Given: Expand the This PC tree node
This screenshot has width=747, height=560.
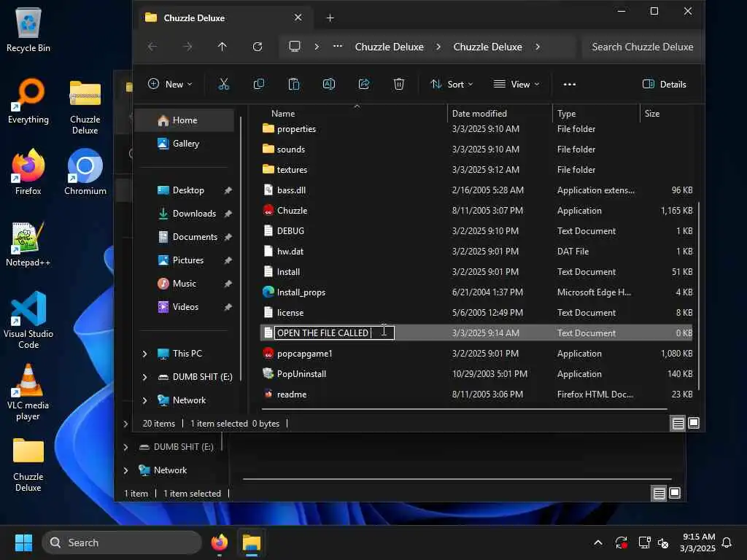Looking at the screenshot, I should point(145,354).
